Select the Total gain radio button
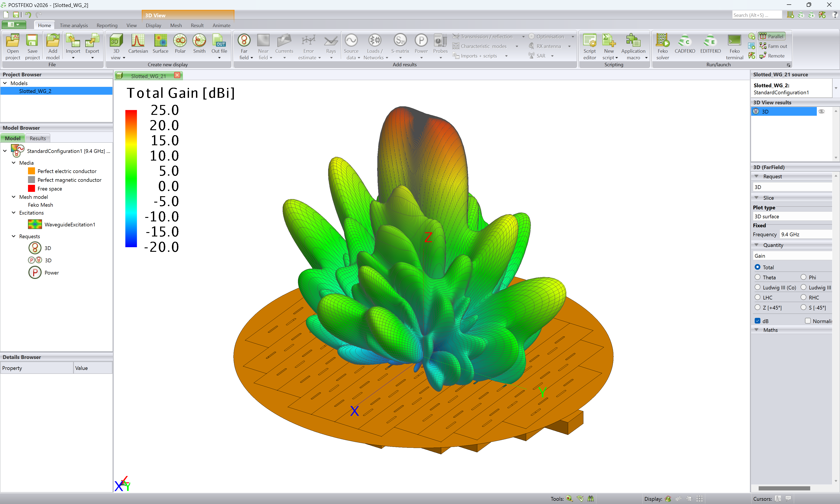The width and height of the screenshot is (840, 504). coord(758,267)
